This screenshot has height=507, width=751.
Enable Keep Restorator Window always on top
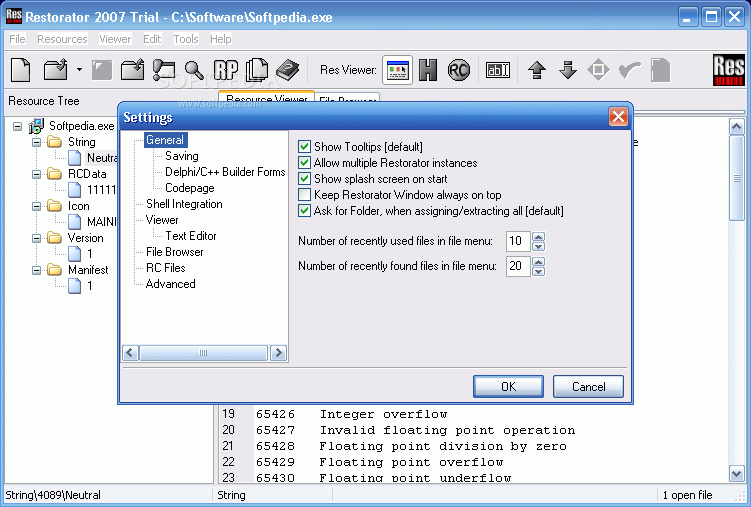[304, 195]
